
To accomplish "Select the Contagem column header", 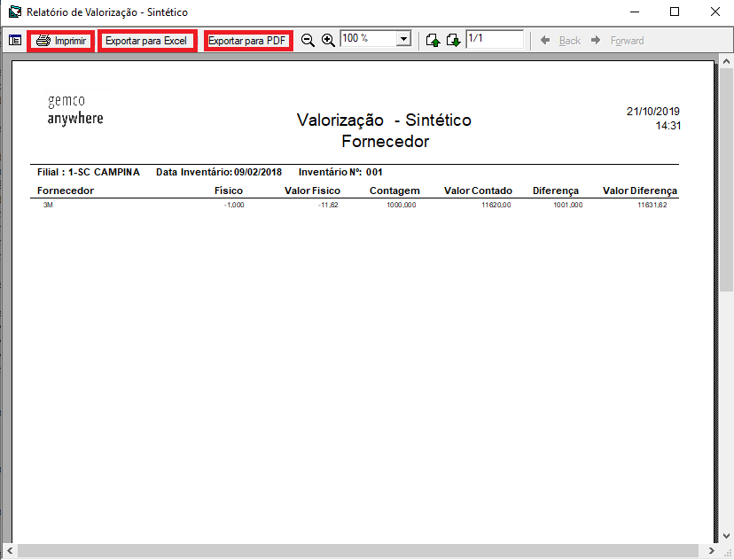I will 394,191.
